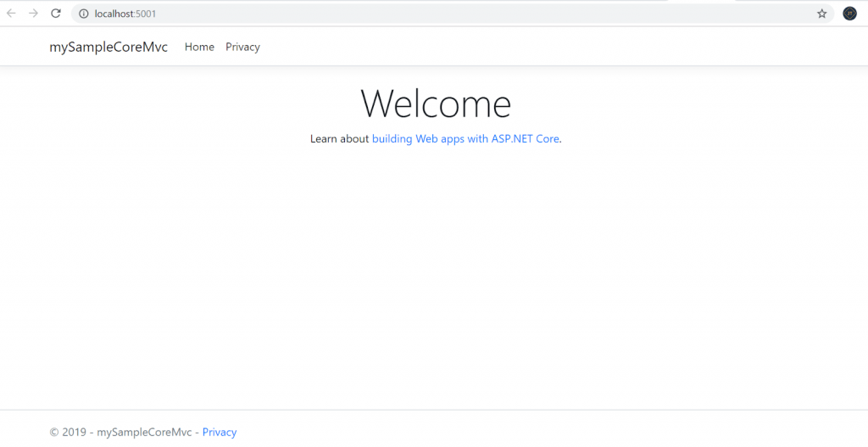Select the Welcome heading text
The image size is (868, 447).
click(x=436, y=103)
